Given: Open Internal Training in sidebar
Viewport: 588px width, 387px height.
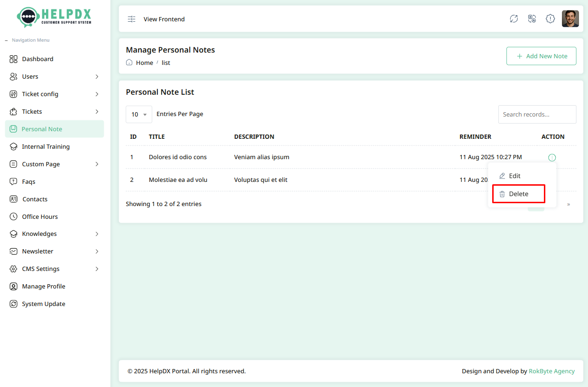Looking at the screenshot, I should tap(46, 147).
